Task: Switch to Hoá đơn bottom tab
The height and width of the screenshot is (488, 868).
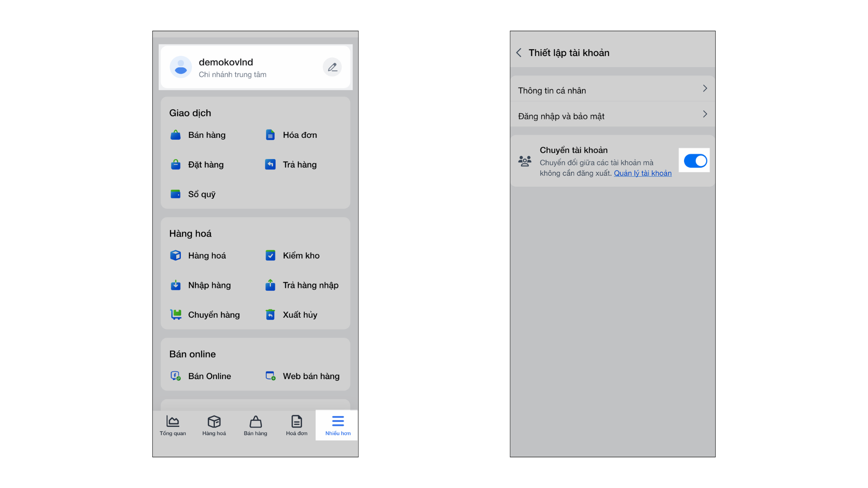Action: pyautogui.click(x=297, y=425)
